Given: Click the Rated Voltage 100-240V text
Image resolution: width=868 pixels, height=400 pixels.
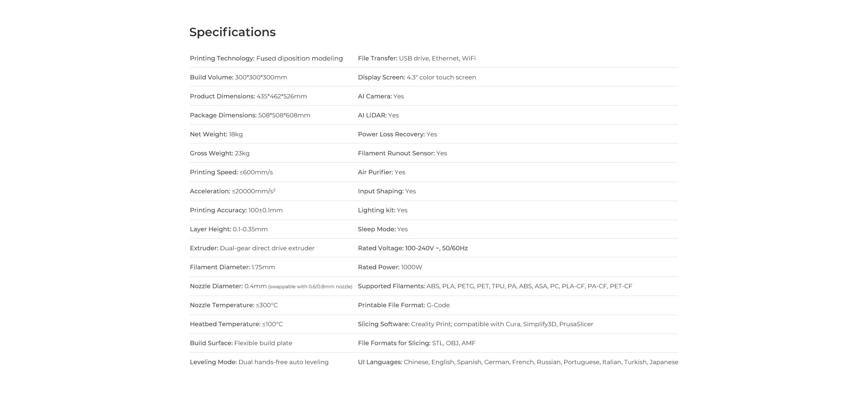Looking at the screenshot, I should 413,248.
